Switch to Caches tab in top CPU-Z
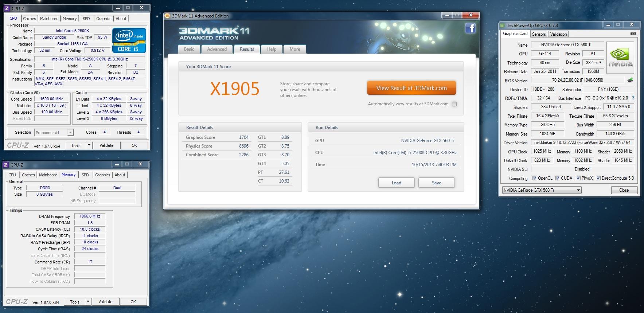The image size is (644, 313). (30, 19)
